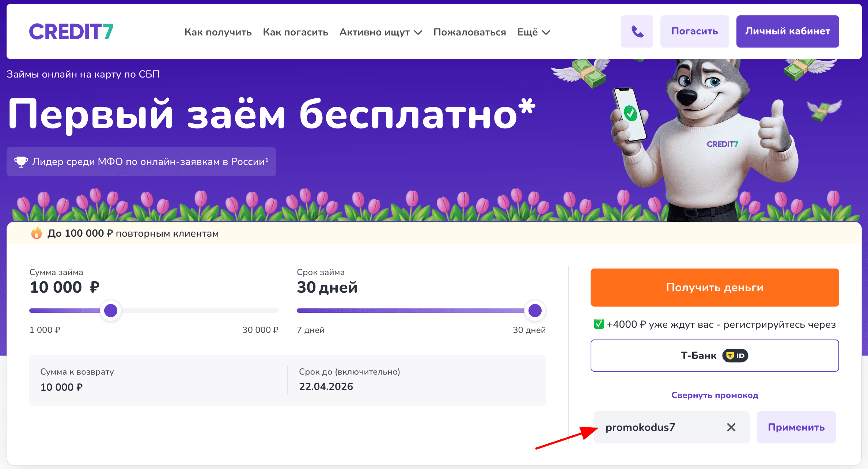Select the phone icon in the header
Image resolution: width=868 pixels, height=469 pixels.
point(637,31)
